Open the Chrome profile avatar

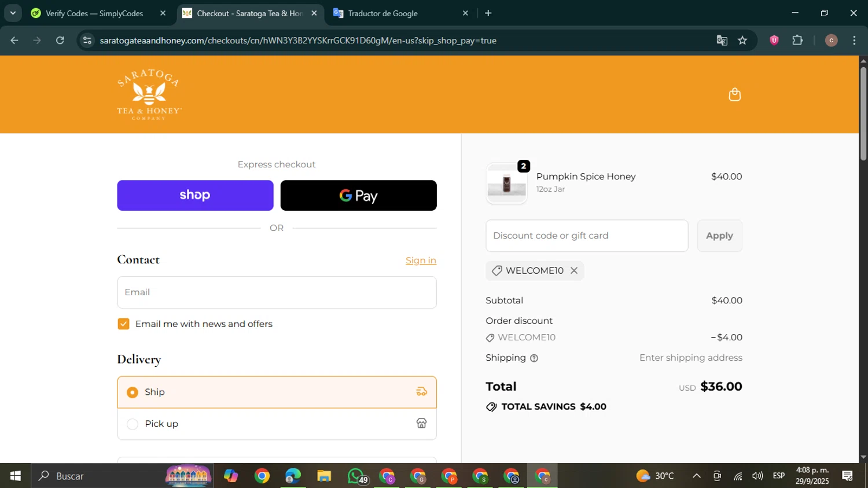click(831, 41)
